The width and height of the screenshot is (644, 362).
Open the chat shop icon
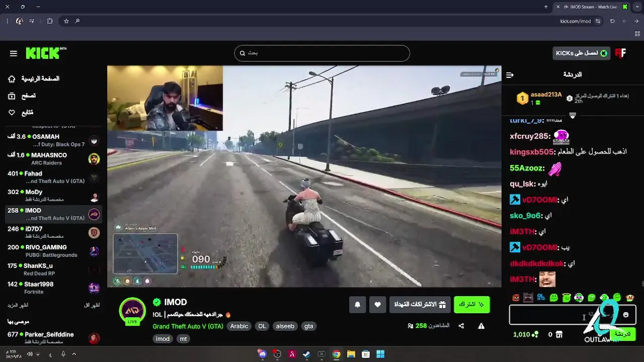click(x=559, y=334)
